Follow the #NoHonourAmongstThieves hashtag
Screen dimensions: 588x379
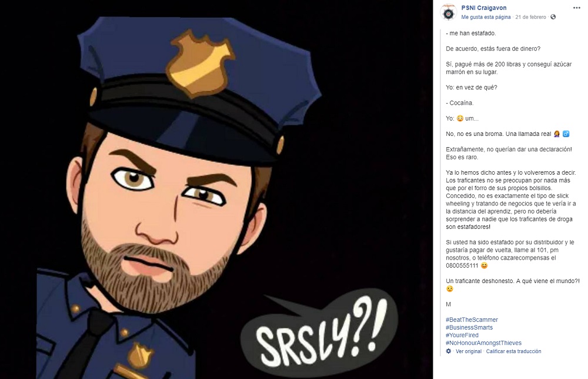pos(483,343)
